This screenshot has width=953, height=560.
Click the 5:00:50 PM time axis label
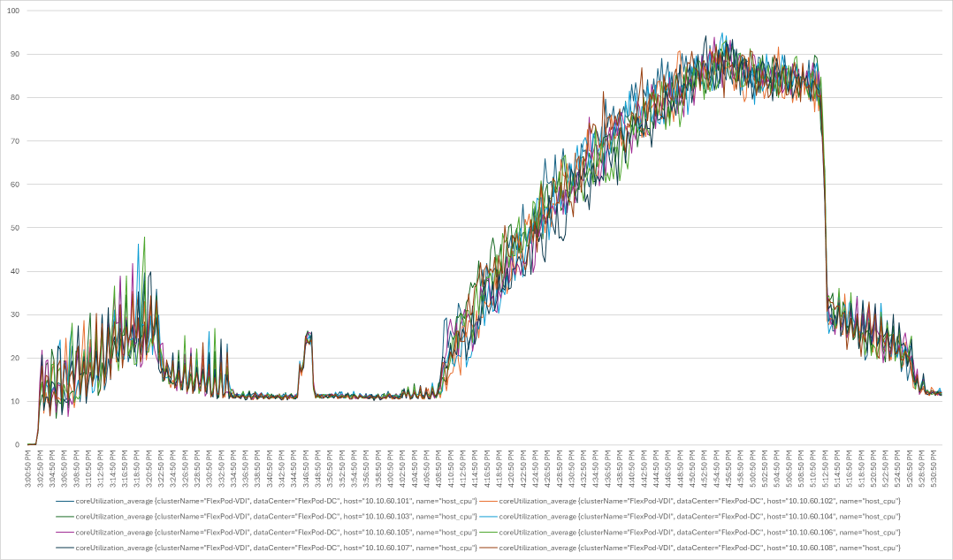753,468
